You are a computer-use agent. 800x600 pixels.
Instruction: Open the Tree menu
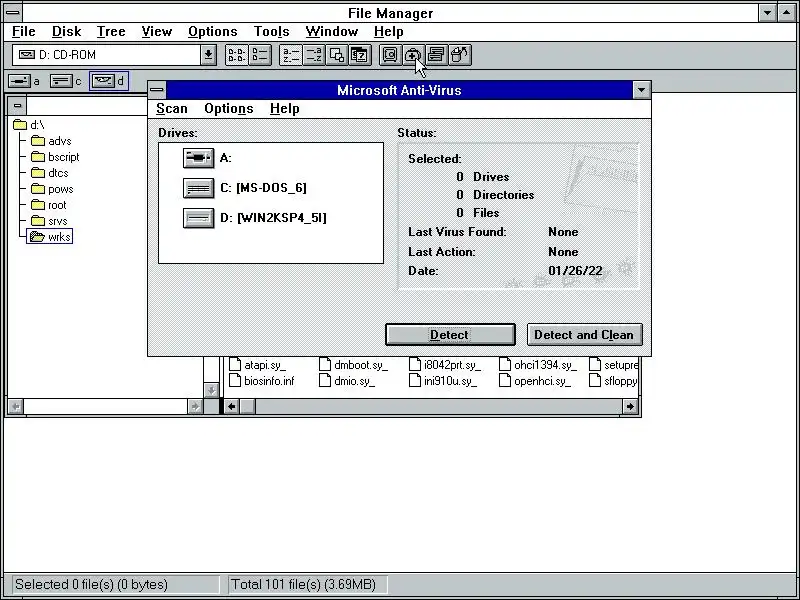click(111, 32)
